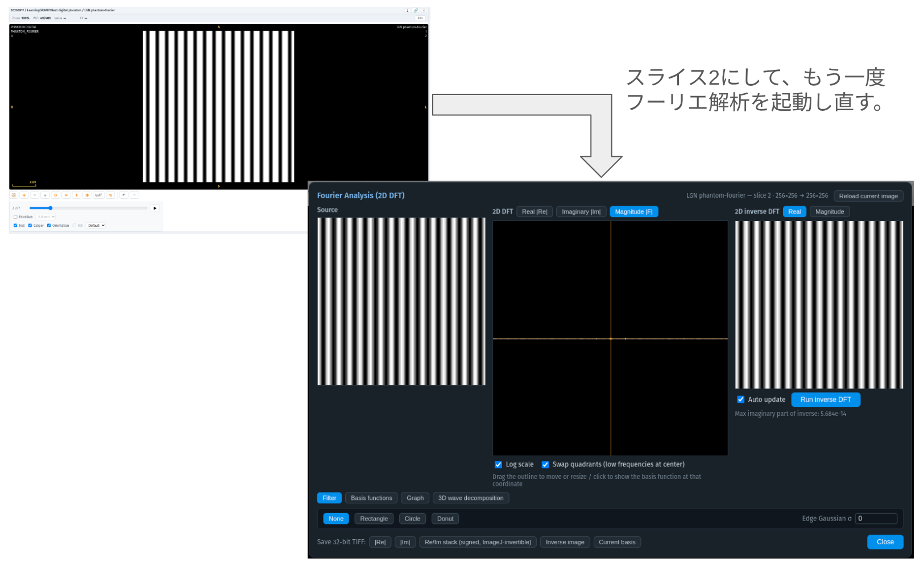Image resolution: width=924 pixels, height=575 pixels.
Task: Toggle the Auto update checkbox
Action: 740,399
